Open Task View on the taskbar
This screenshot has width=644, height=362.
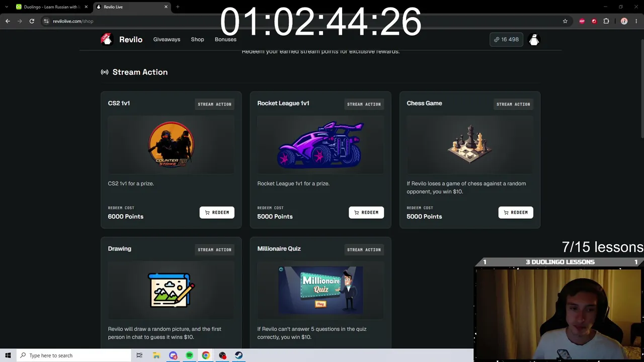pos(139,355)
